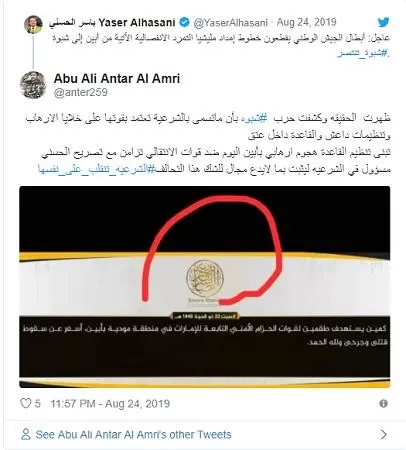Open the @anter259 handle link
The height and width of the screenshot is (450, 406).
[x=81, y=92]
